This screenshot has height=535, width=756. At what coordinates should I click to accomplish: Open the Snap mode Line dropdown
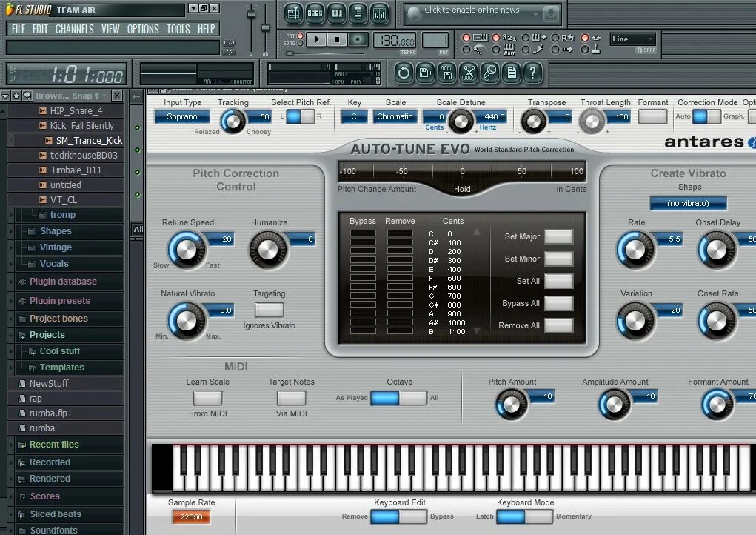633,38
